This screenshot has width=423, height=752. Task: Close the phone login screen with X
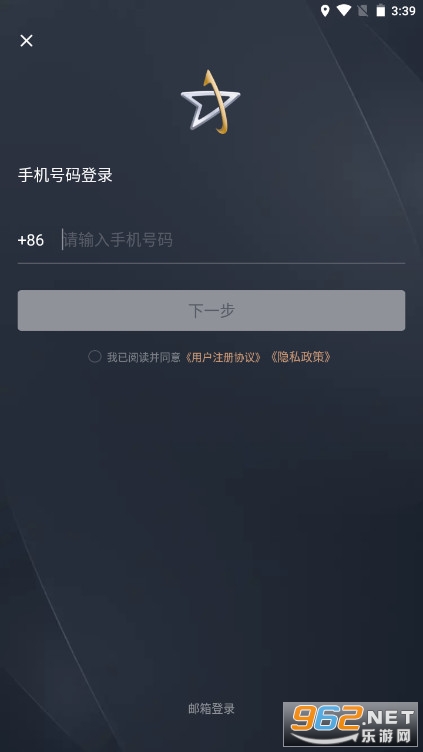[26, 41]
